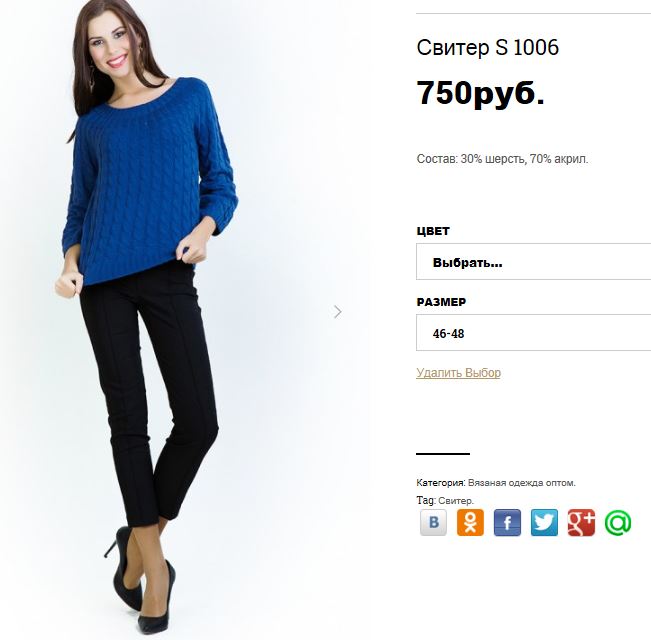
Task: Tweet the product with the Twitter icon
Action: [x=544, y=522]
